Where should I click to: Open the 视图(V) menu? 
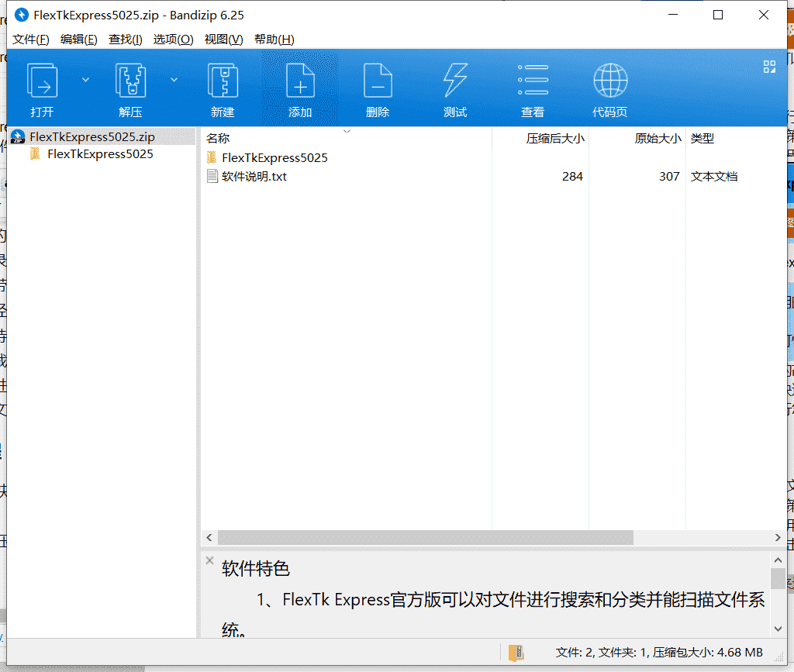(x=223, y=40)
